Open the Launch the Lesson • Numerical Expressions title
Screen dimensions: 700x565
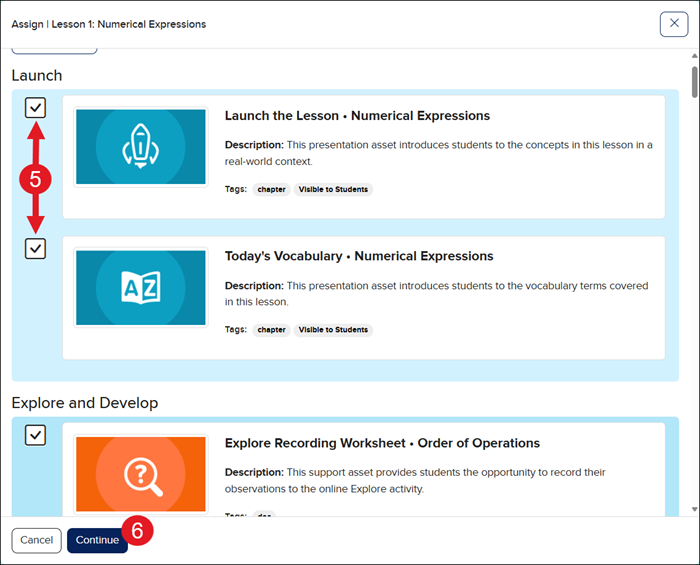(x=357, y=116)
